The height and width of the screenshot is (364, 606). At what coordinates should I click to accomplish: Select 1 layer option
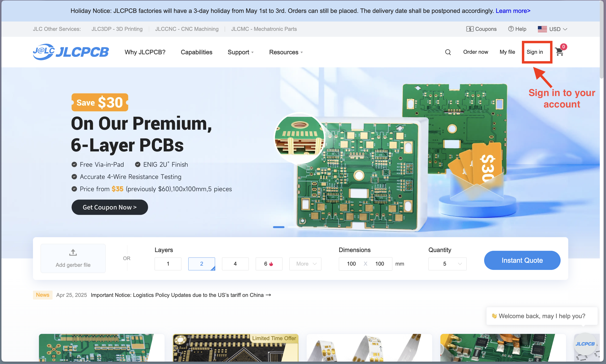click(168, 264)
